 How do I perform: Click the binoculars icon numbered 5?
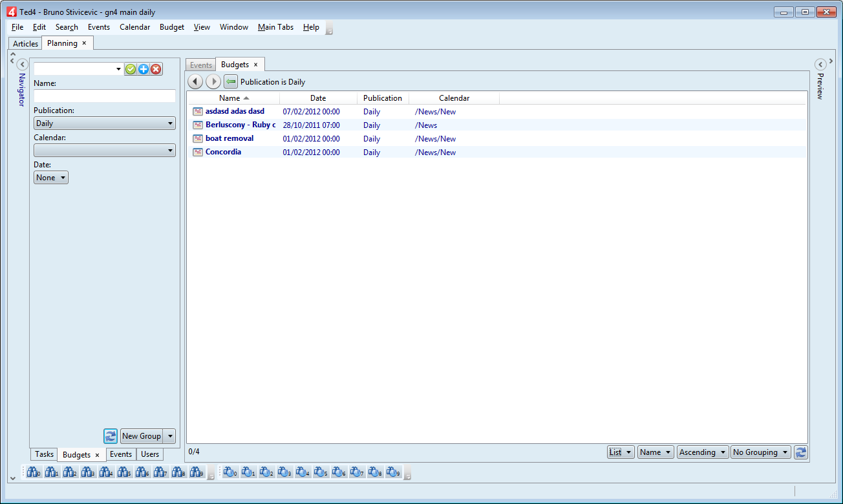coord(124,472)
